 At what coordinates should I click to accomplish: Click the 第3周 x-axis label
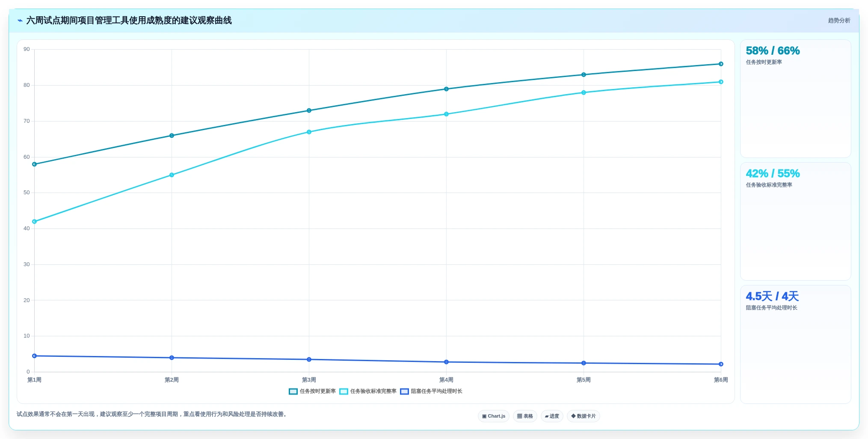coord(309,380)
